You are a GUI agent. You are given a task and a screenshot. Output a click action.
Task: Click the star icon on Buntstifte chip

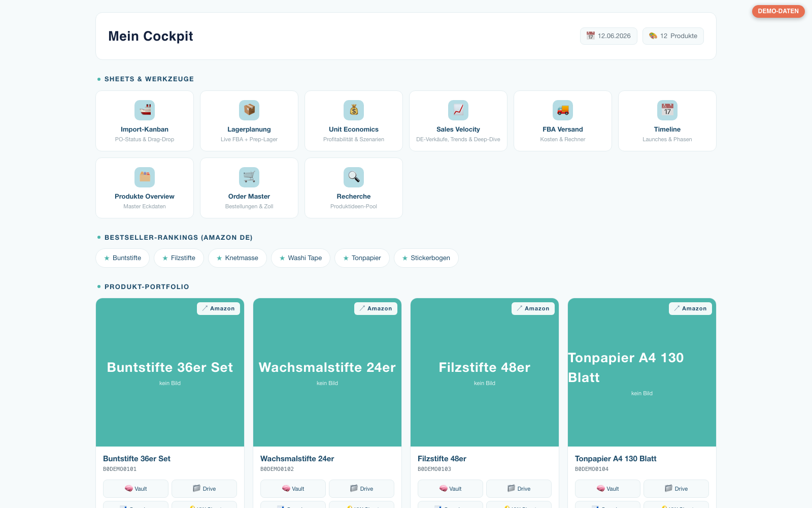coord(107,258)
